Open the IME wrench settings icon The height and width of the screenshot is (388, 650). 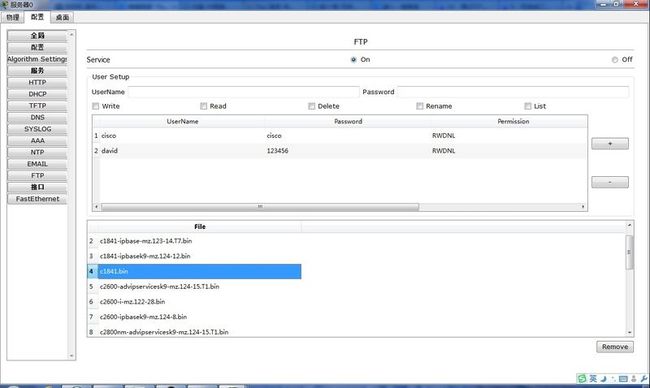[x=644, y=378]
